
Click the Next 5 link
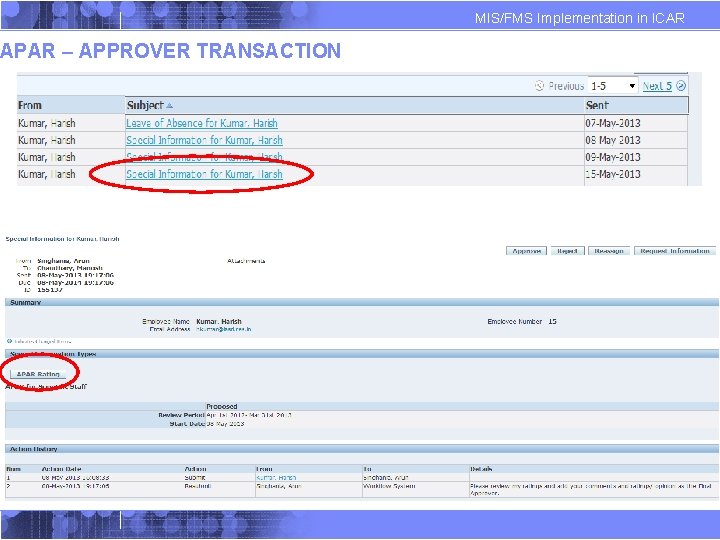657,86
